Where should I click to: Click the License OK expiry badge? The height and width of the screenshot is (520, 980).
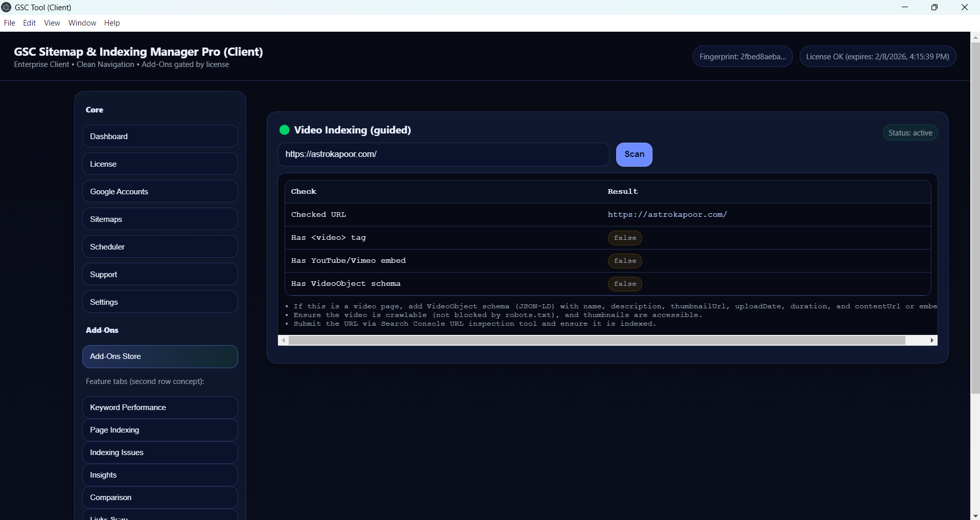point(877,57)
